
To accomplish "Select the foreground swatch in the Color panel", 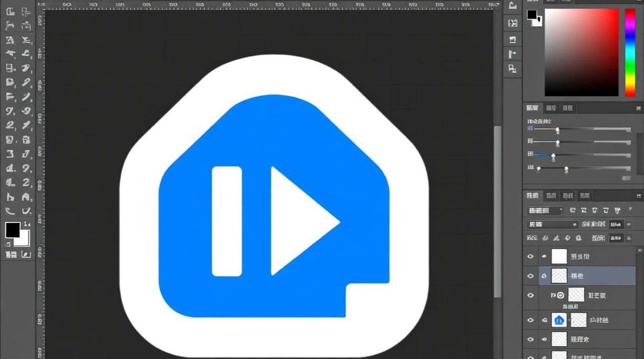I will click(532, 14).
